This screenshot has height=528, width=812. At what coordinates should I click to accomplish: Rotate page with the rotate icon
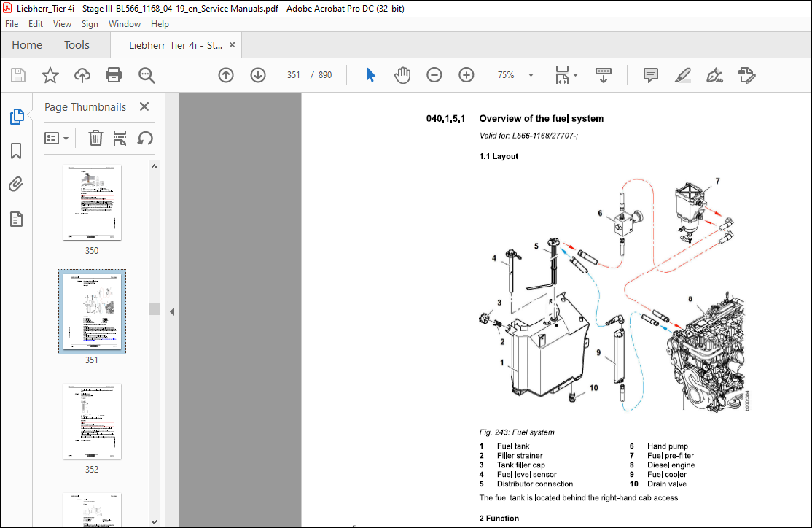145,139
